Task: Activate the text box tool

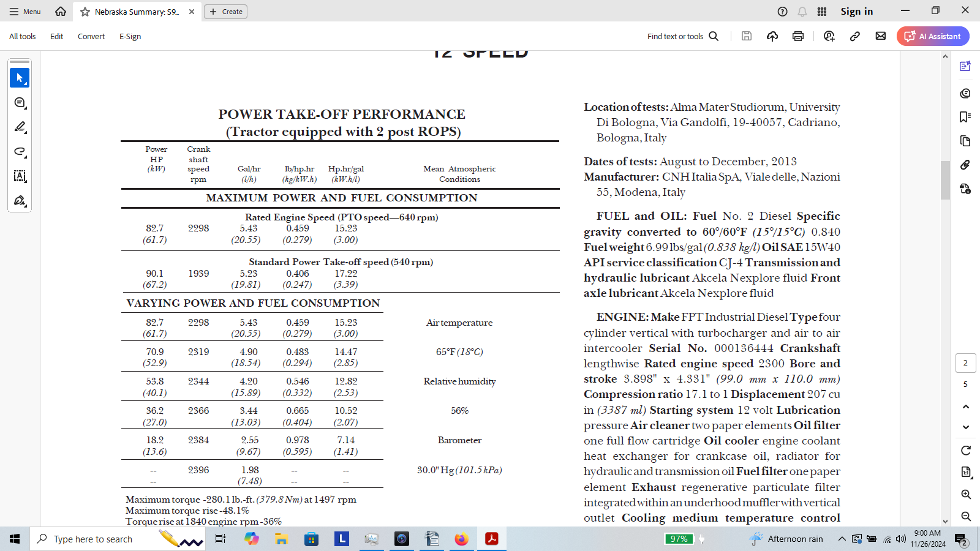Action: click(x=20, y=176)
